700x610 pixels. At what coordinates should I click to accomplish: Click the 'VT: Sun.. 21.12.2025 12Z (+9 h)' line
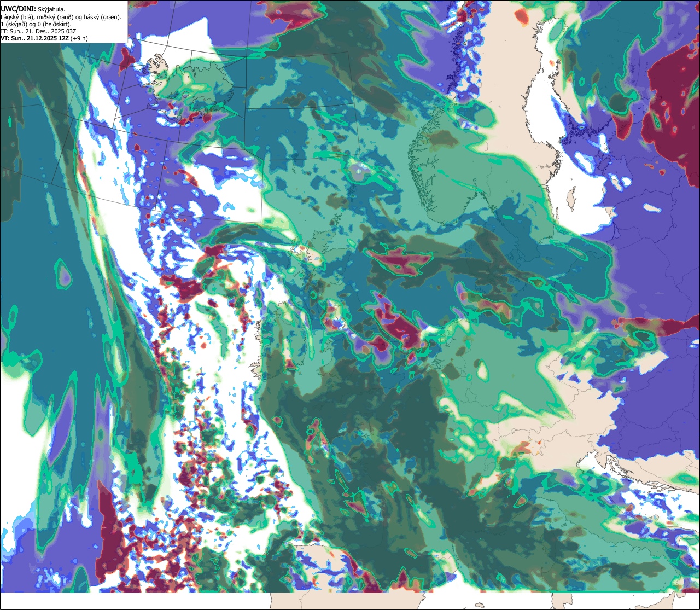pyautogui.click(x=44, y=38)
